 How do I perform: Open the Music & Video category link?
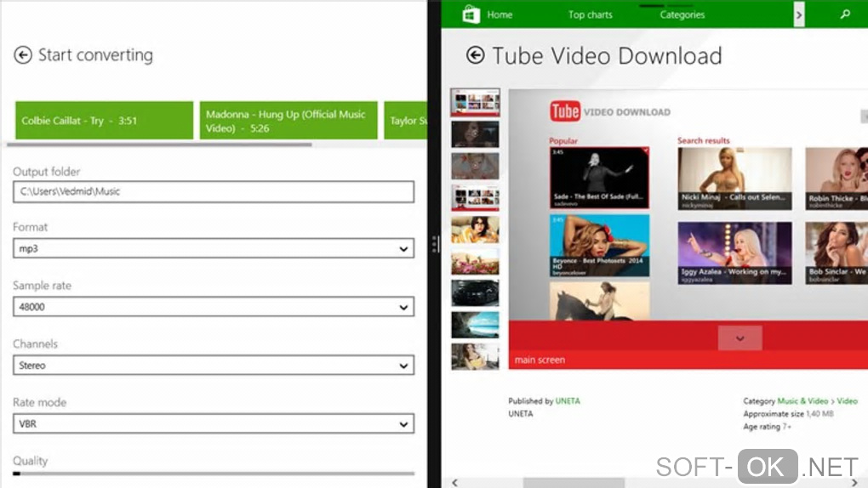click(x=802, y=400)
